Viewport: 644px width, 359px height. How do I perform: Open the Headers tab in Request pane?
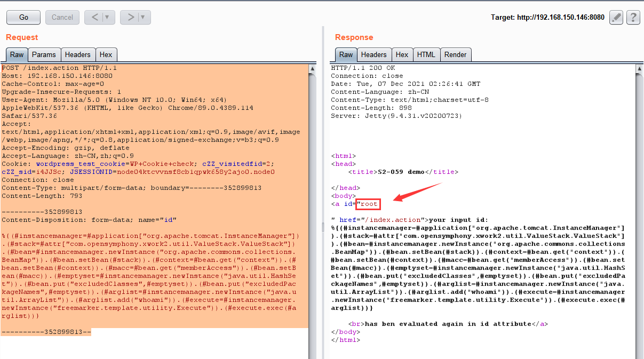click(78, 54)
